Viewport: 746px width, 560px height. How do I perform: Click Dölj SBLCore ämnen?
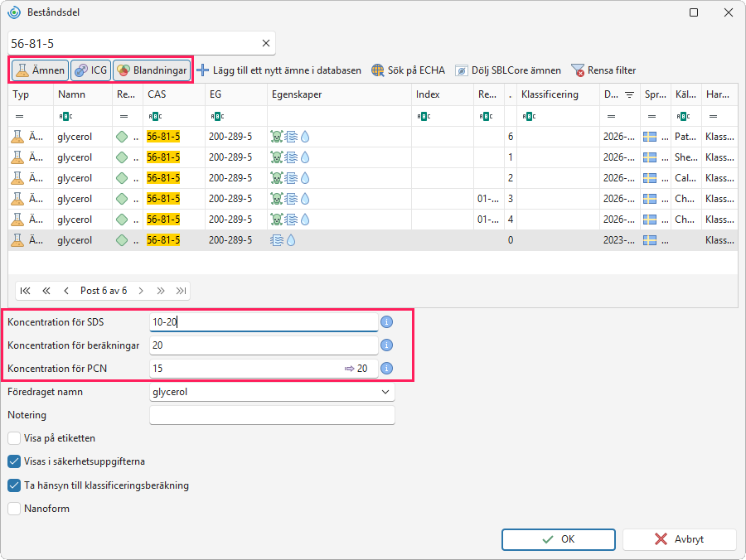[508, 70]
